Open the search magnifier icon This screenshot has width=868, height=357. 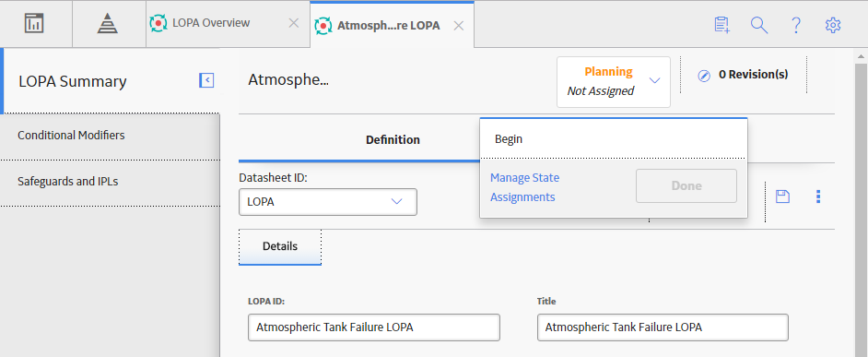pos(759,25)
